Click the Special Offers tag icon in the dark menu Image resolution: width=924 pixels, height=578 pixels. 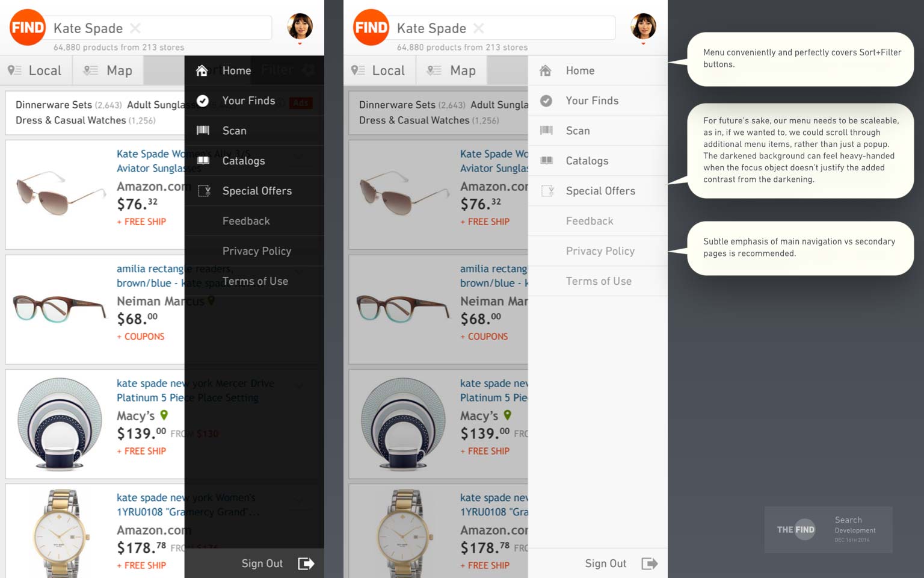204,191
